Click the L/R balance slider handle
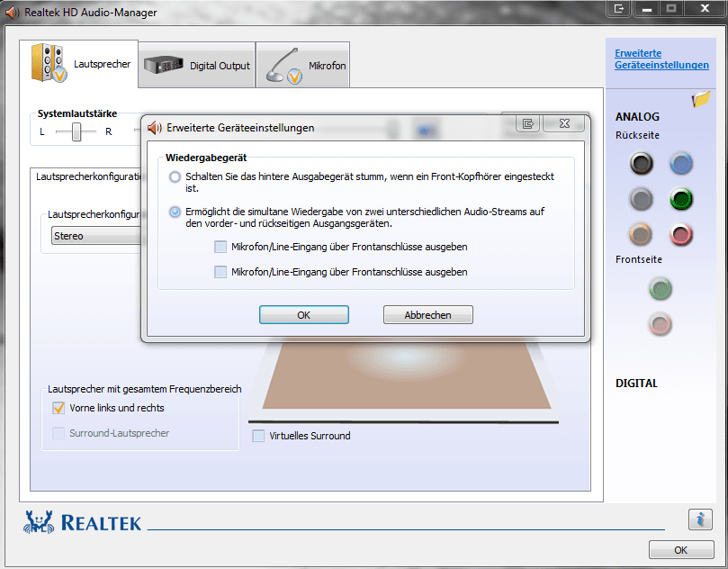728x569 pixels. click(76, 132)
